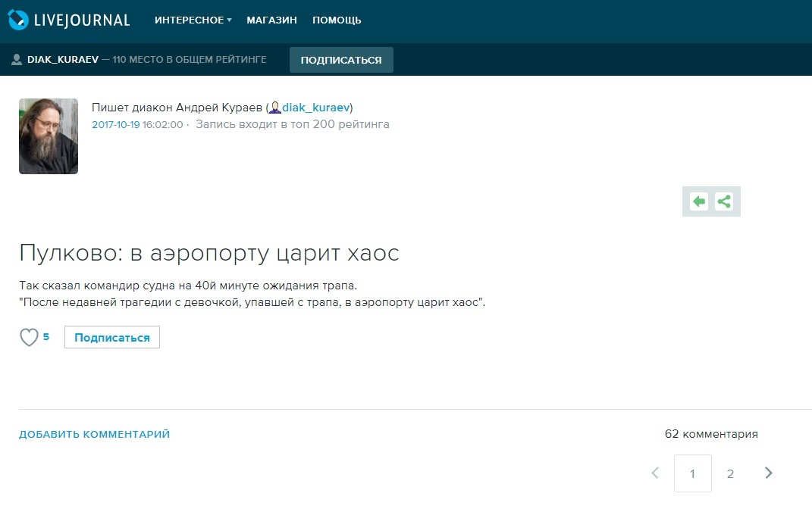Screen dimensions: 812x509
Task: Click the profile icon before diak_kuraev
Action: [x=275, y=108]
